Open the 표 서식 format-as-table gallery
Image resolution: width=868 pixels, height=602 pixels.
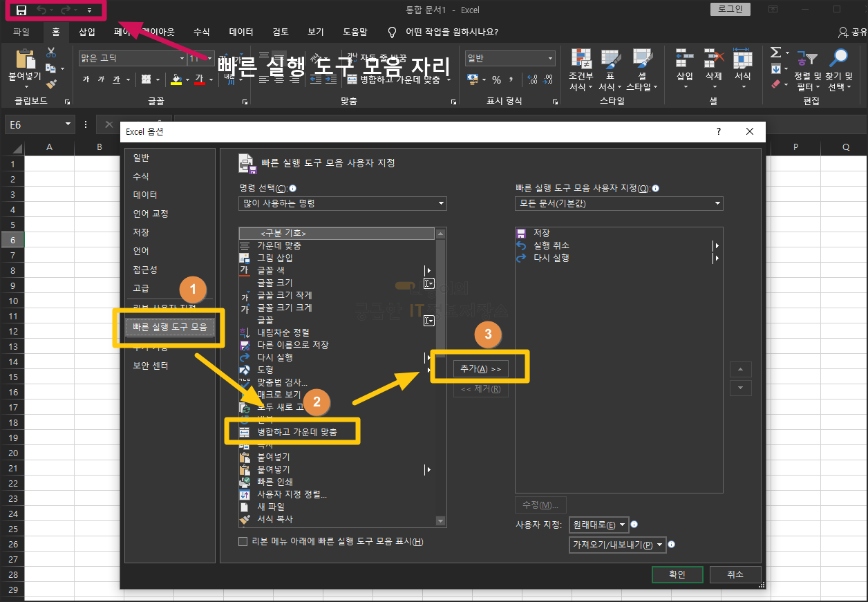[x=610, y=70]
